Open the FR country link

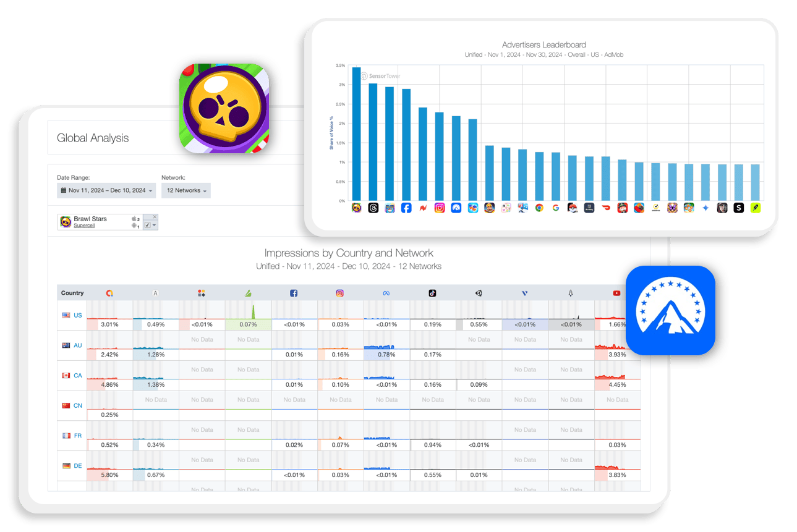(78, 436)
